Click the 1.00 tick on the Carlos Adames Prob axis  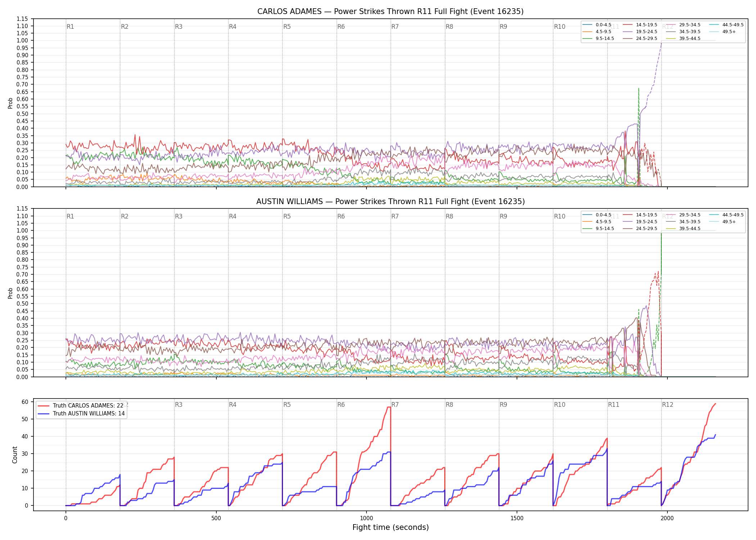[x=22, y=41]
